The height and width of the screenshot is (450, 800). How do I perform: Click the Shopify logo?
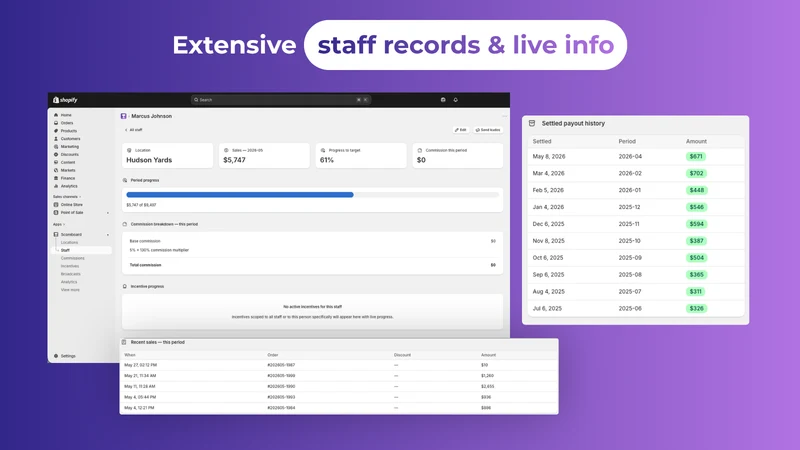(x=65, y=100)
